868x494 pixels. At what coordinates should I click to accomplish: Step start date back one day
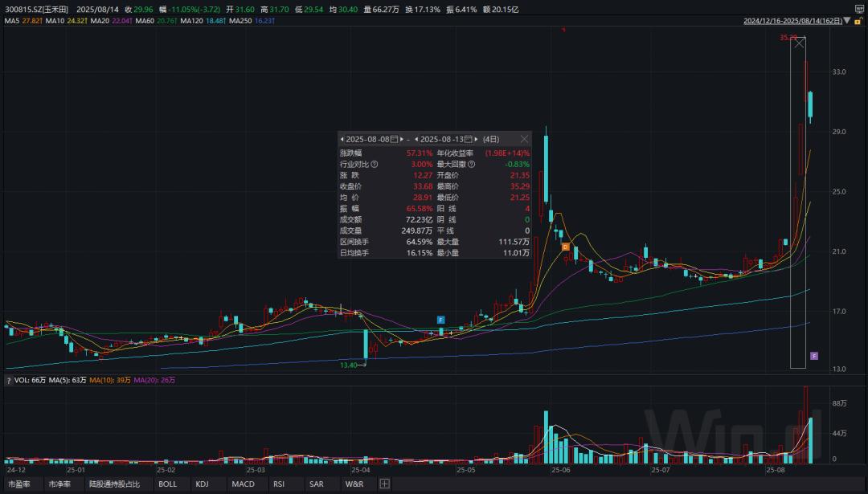342,139
